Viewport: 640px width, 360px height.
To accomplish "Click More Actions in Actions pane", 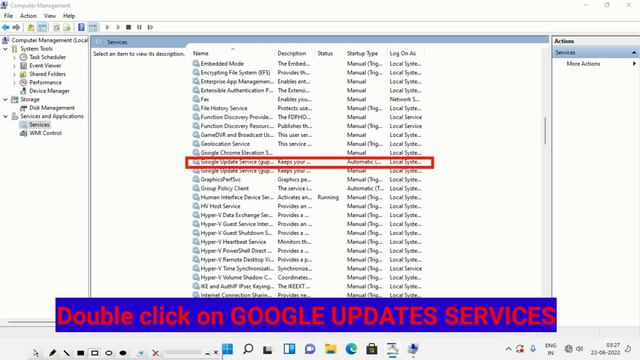I will point(583,64).
